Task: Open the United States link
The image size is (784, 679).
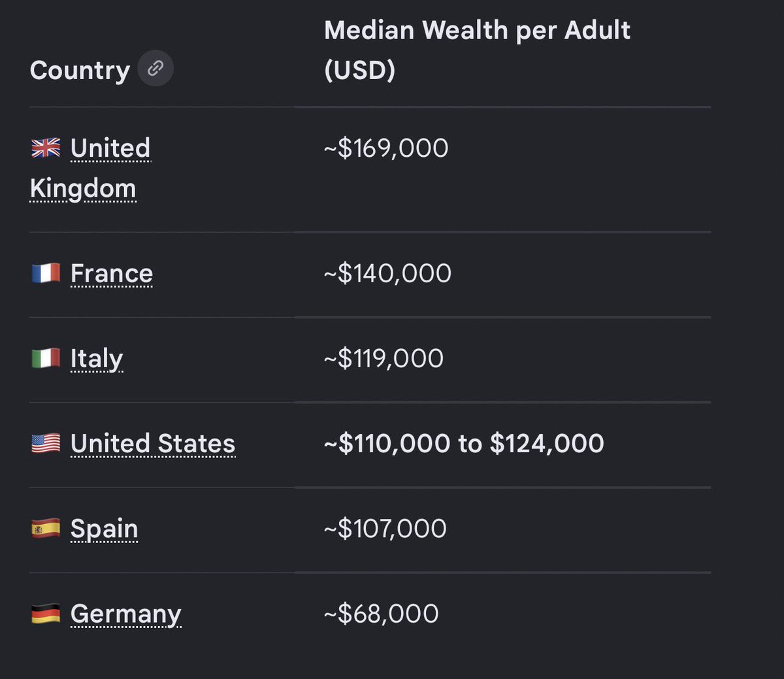Action: [x=153, y=444]
